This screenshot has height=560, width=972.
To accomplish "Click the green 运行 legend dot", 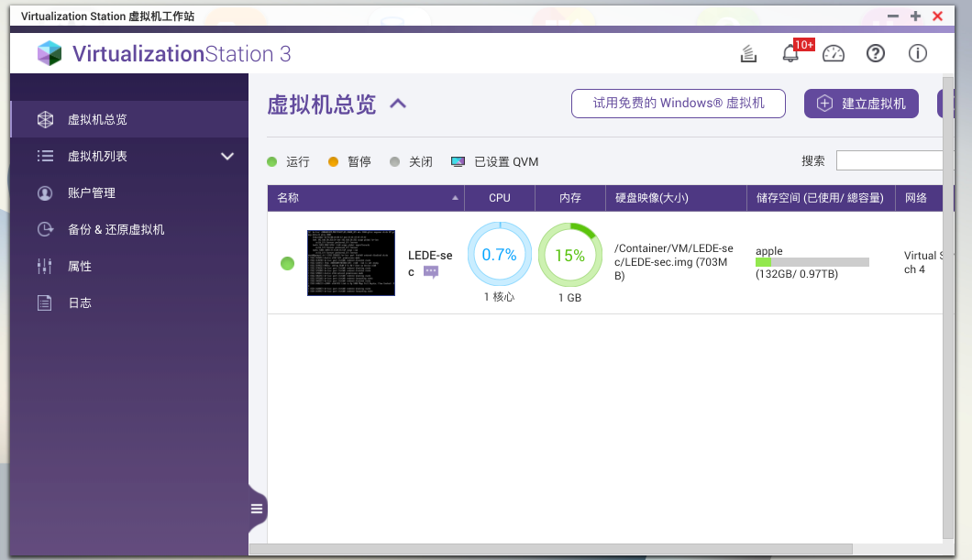I will 272,161.
